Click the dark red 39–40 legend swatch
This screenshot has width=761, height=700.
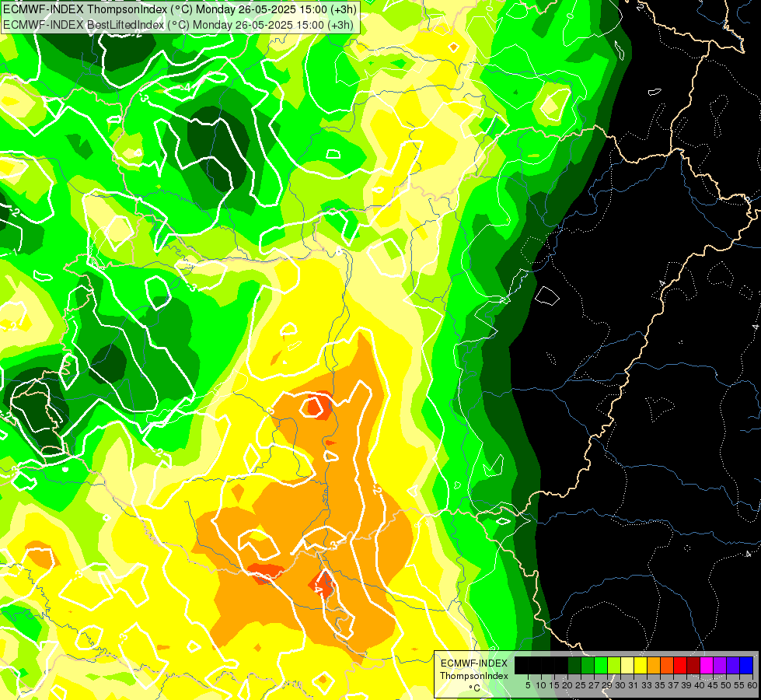(x=693, y=665)
